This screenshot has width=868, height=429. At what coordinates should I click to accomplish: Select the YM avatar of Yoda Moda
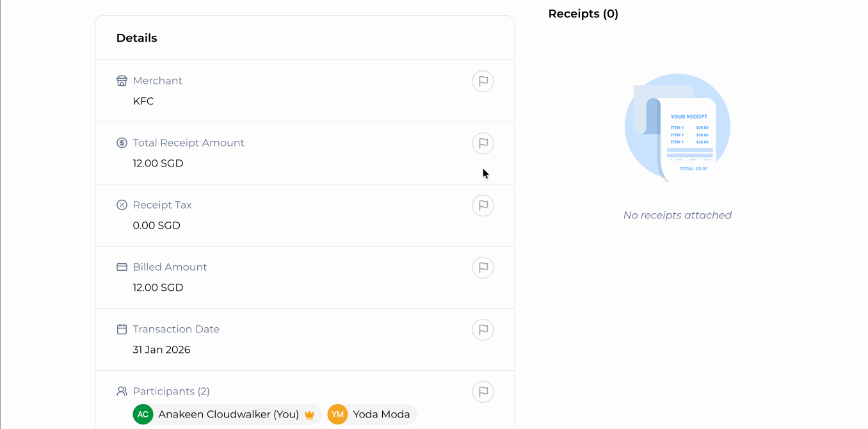337,414
